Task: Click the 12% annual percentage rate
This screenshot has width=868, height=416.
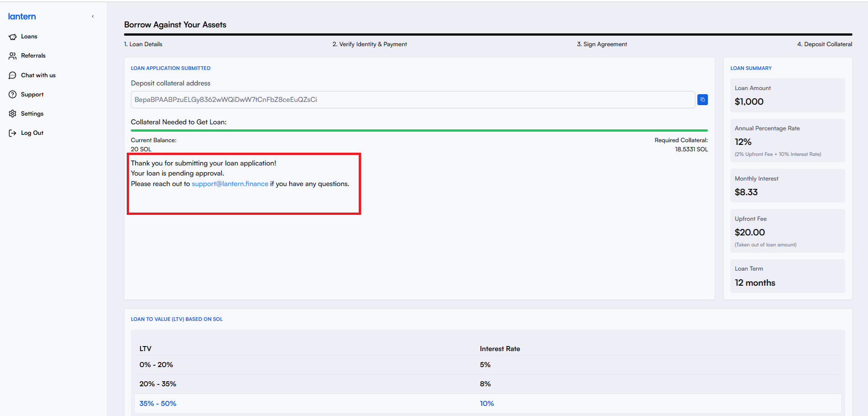Action: [743, 142]
